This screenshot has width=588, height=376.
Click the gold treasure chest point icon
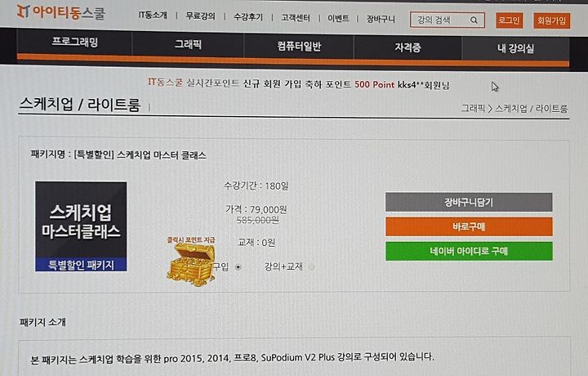coord(191,264)
